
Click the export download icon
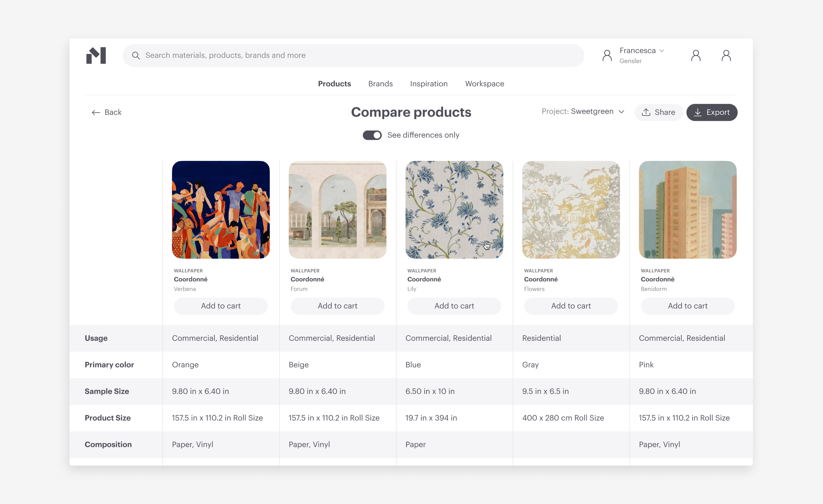(x=698, y=112)
